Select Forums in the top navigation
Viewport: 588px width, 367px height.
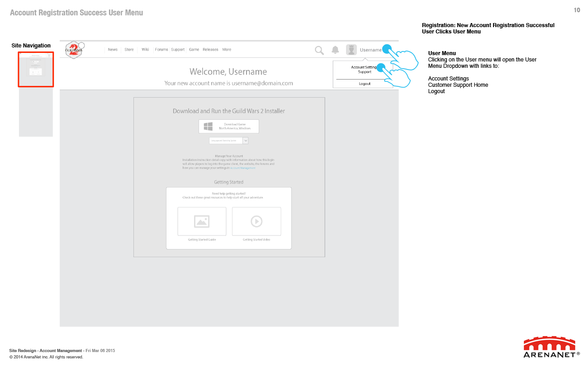click(161, 50)
